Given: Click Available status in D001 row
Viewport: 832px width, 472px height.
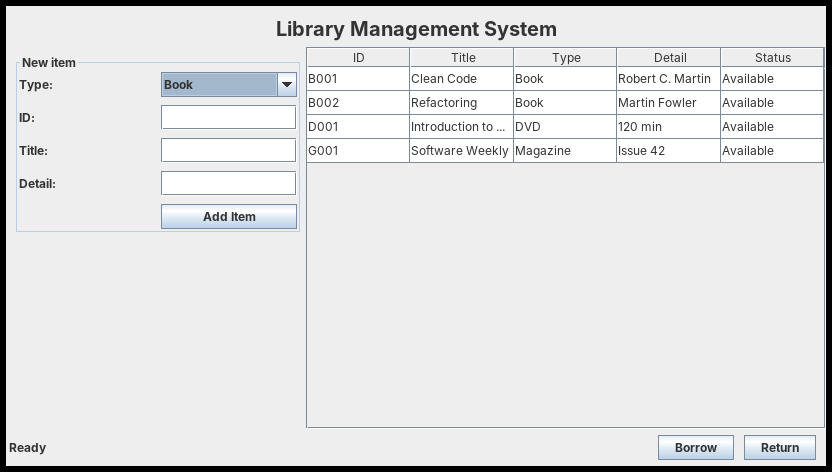Looking at the screenshot, I should (772, 127).
